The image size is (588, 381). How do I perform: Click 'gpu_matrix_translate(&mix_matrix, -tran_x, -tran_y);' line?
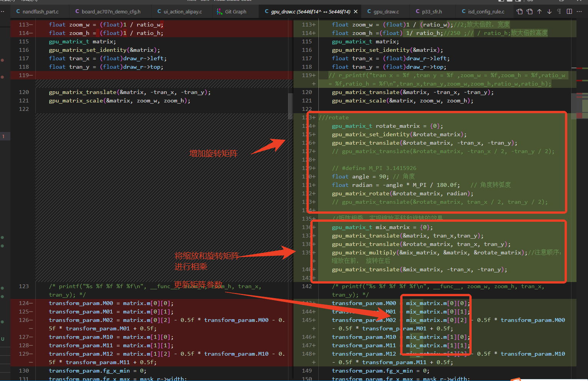coord(419,269)
